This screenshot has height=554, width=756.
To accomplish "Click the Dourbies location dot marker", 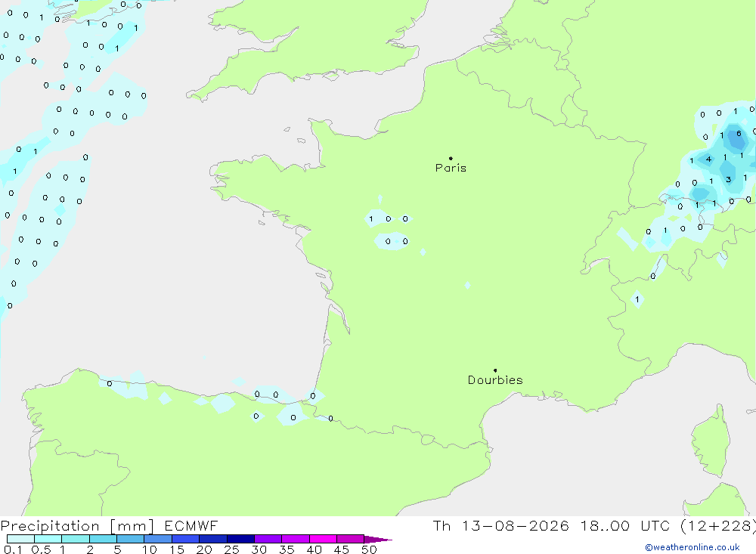I will (495, 370).
